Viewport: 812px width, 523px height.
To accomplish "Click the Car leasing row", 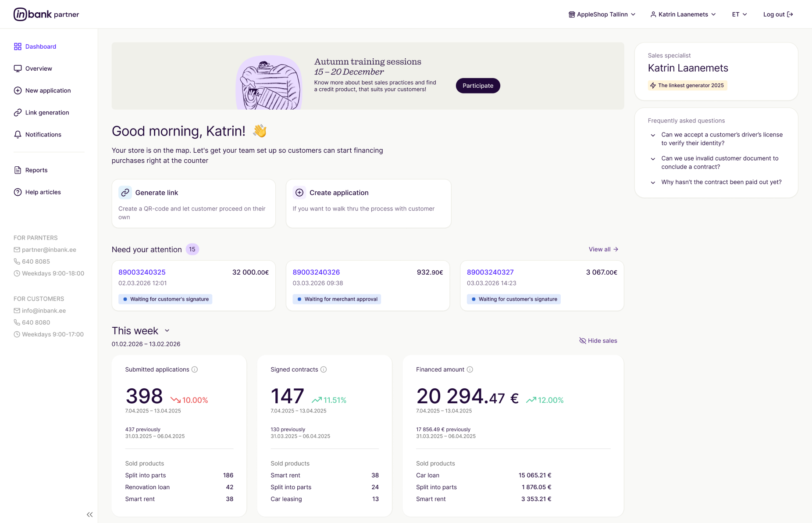I will (x=324, y=499).
